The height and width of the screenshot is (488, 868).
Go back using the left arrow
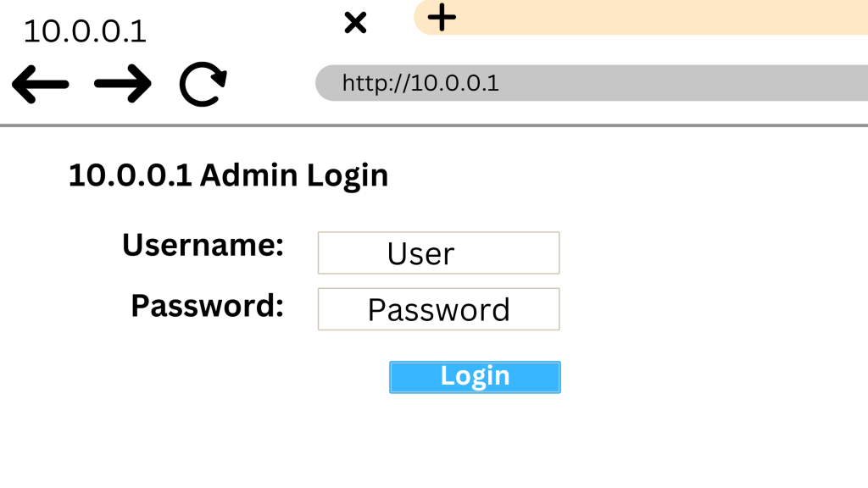(40, 84)
